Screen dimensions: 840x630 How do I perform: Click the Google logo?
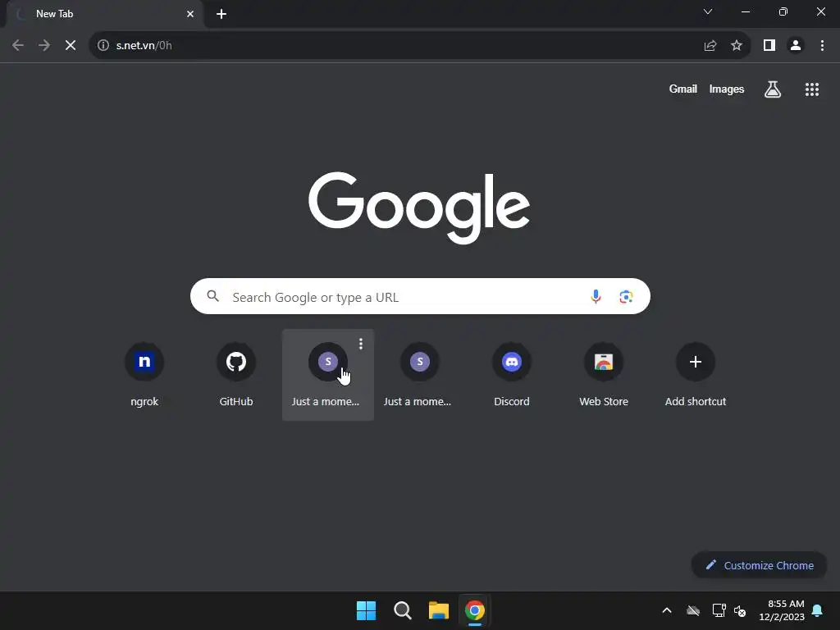click(x=419, y=208)
